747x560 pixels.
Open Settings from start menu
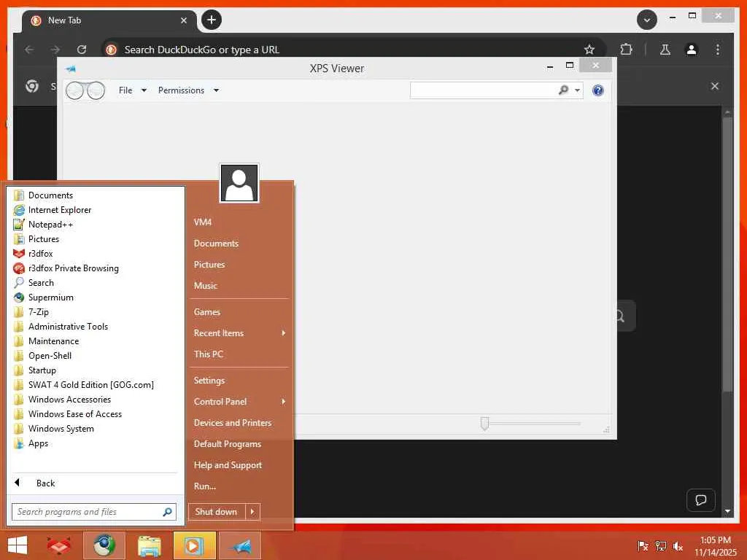[209, 381]
